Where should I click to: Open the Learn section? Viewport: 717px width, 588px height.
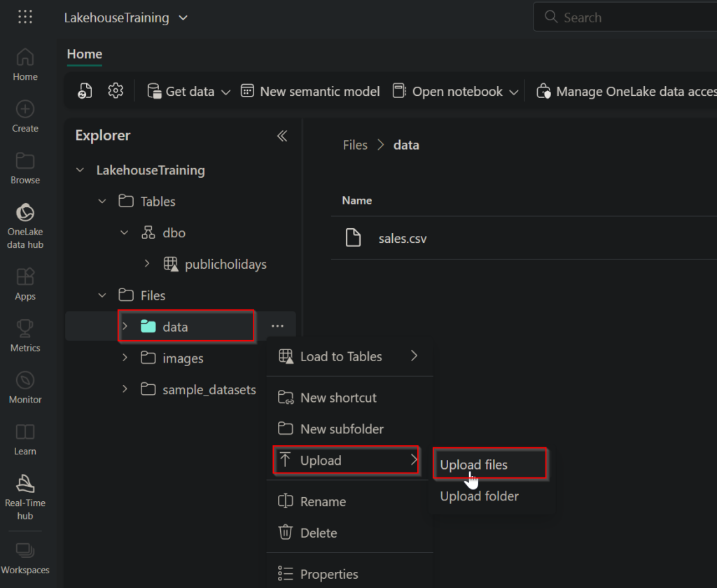(25, 439)
